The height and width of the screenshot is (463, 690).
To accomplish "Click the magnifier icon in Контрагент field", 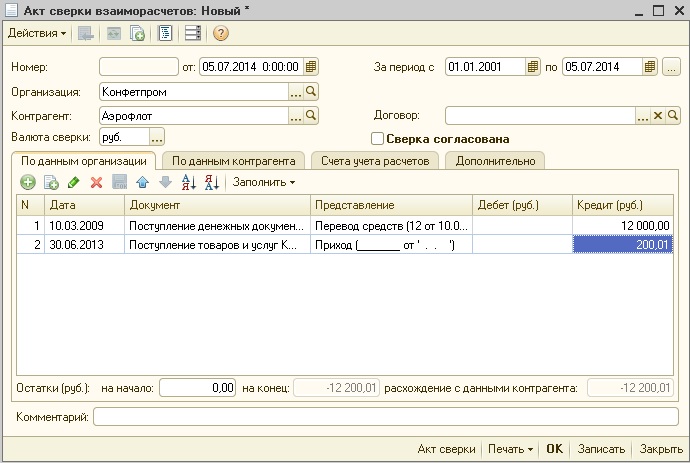I will [311, 116].
